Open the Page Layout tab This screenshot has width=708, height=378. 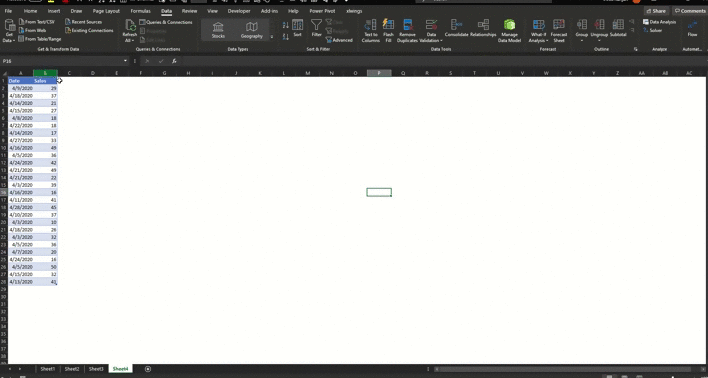coord(106,11)
